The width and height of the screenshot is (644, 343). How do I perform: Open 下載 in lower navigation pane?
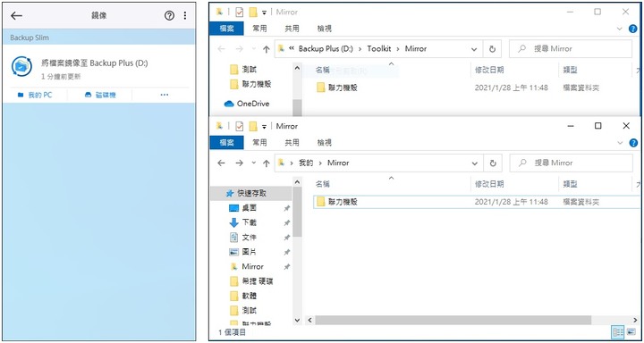tap(242, 222)
